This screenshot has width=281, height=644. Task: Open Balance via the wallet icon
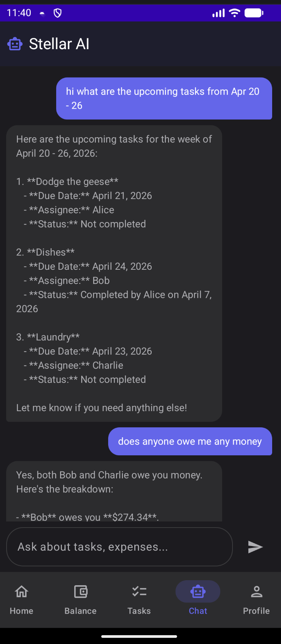click(x=80, y=592)
